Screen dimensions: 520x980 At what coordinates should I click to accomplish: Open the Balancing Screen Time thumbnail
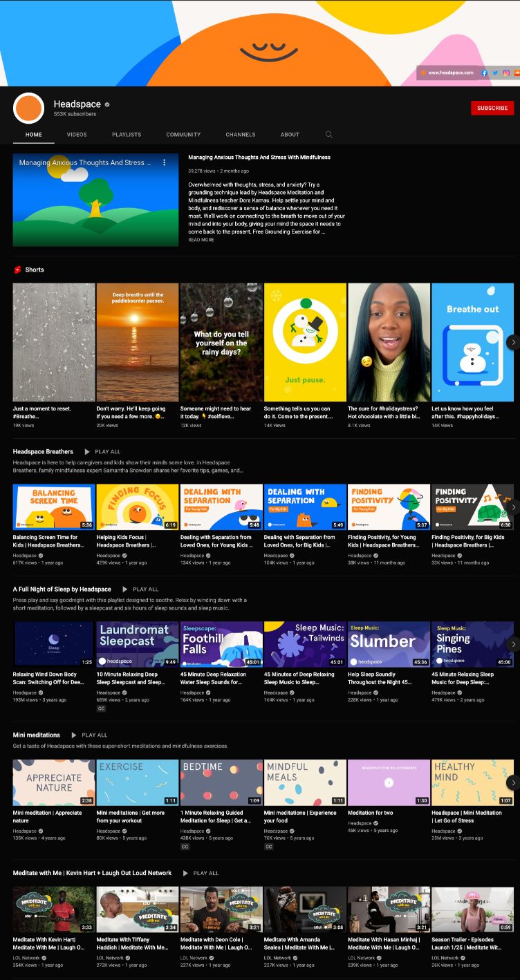(54, 507)
